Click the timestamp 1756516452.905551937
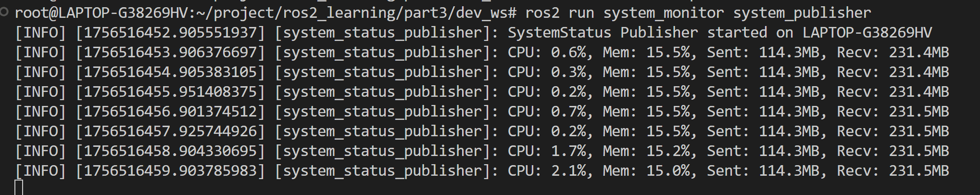980x195 pixels. [170, 33]
